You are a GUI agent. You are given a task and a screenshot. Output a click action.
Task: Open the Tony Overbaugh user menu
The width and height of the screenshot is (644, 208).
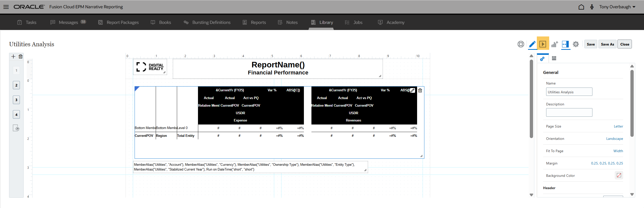click(x=617, y=7)
